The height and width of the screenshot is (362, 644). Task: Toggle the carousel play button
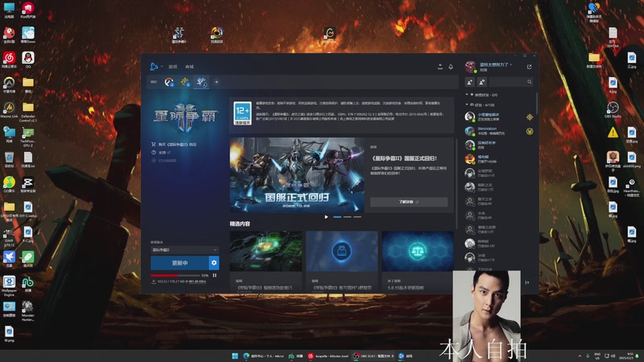pos(326,216)
